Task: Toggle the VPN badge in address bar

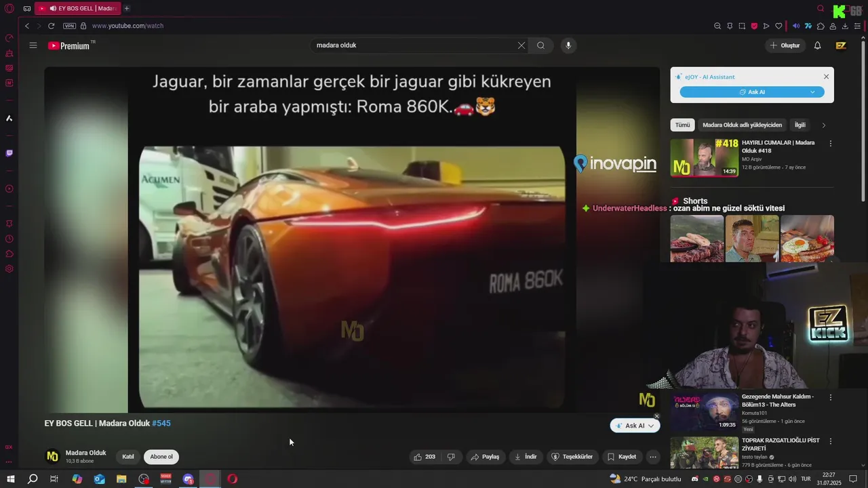Action: point(69,26)
